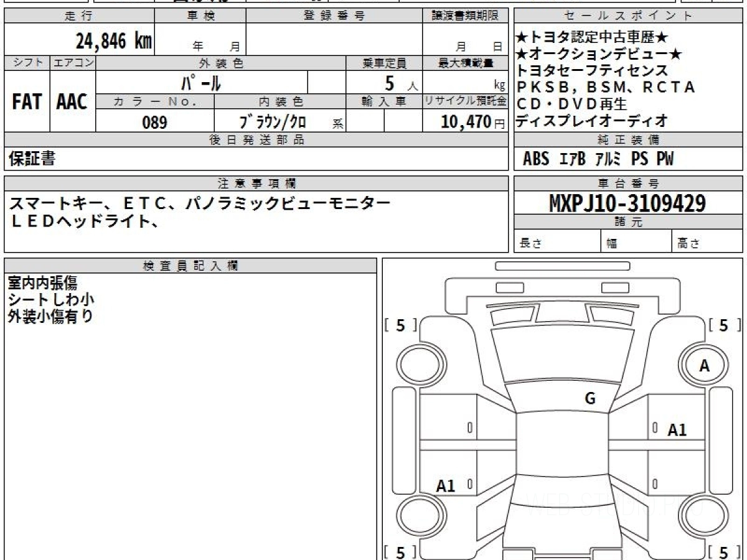Image resolution: width=747 pixels, height=560 pixels.
Task: Click the 注意事項欄 header
Action: pos(256,184)
